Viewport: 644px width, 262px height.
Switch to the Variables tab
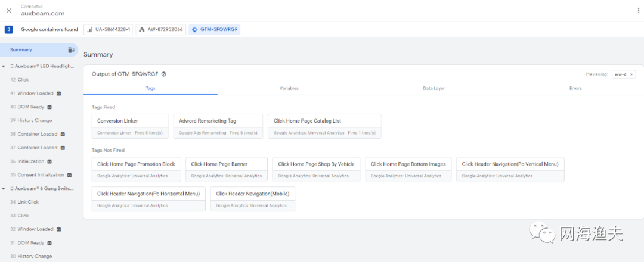(289, 88)
